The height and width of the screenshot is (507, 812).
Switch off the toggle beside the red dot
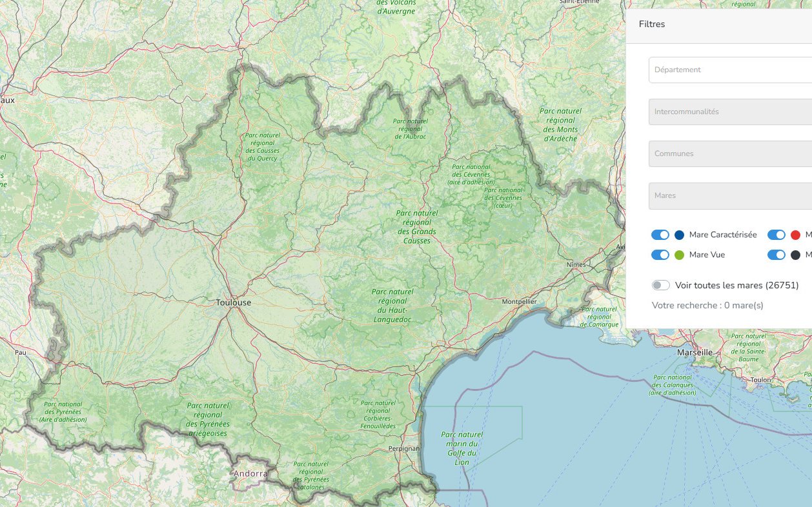(776, 235)
